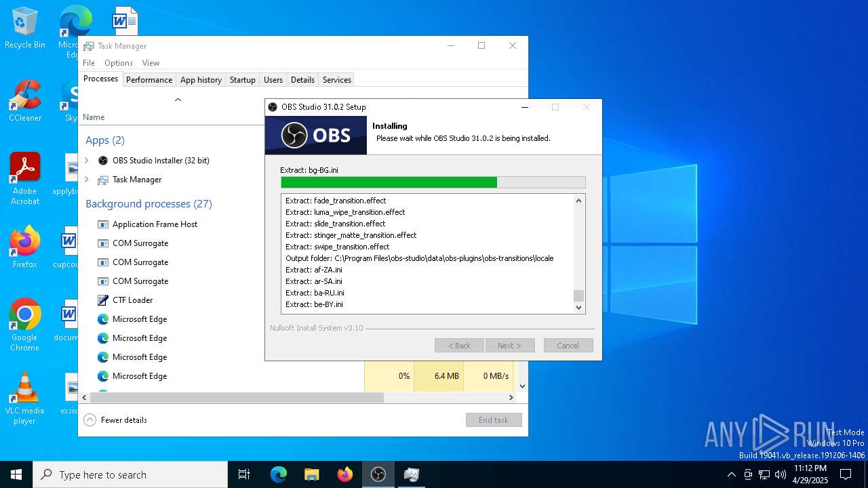
Task: Launch CCleaner from the desktop
Action: click(25, 100)
